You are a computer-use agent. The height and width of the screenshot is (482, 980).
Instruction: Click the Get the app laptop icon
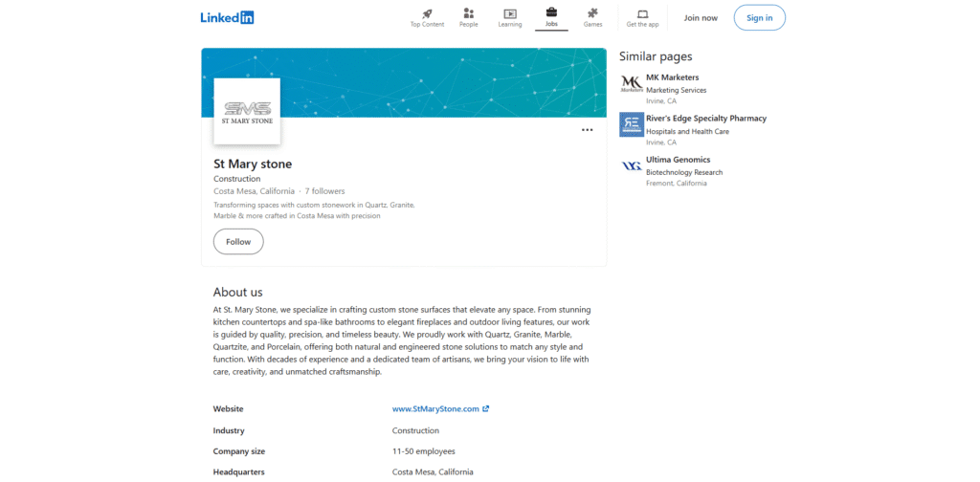642,13
